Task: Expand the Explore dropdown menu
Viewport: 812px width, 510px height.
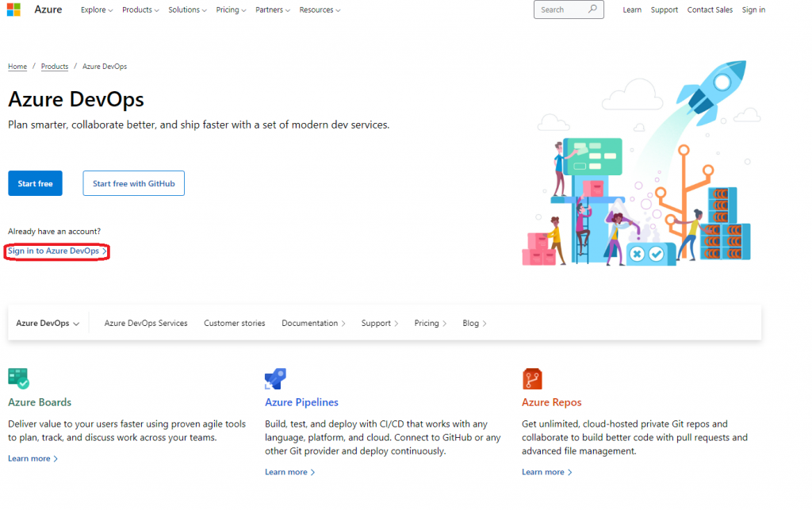Action: tap(97, 10)
